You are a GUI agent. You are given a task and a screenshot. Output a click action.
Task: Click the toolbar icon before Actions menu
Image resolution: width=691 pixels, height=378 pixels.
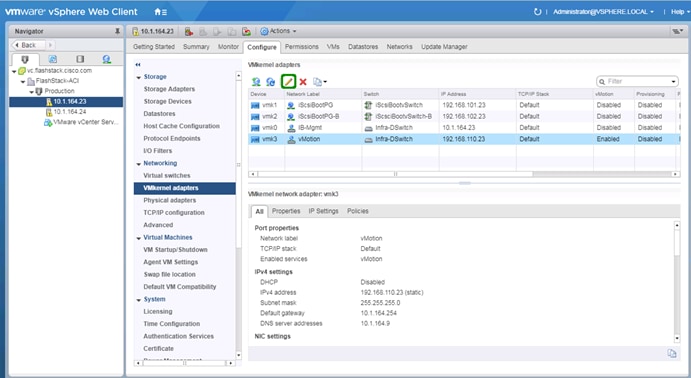click(246, 31)
